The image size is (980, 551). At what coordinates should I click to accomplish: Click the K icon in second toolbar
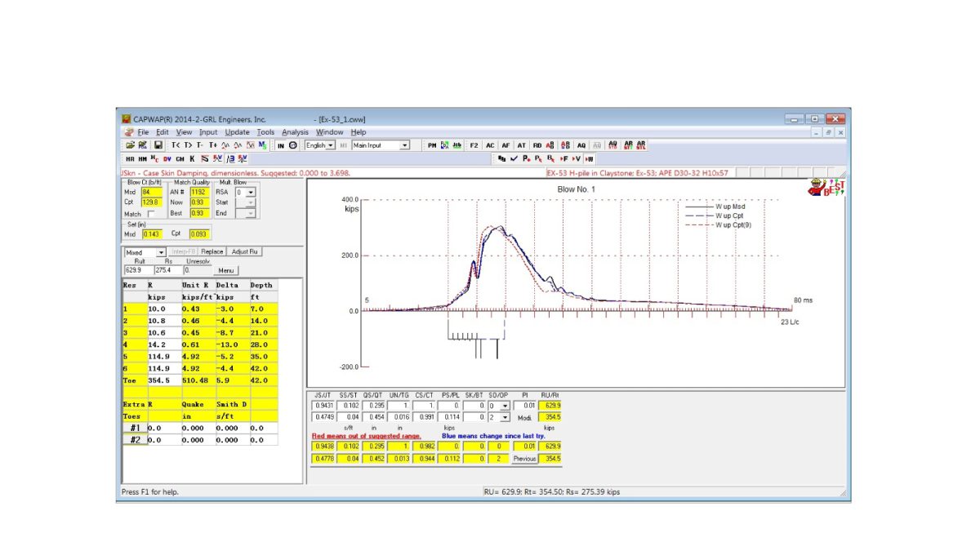pyautogui.click(x=192, y=159)
